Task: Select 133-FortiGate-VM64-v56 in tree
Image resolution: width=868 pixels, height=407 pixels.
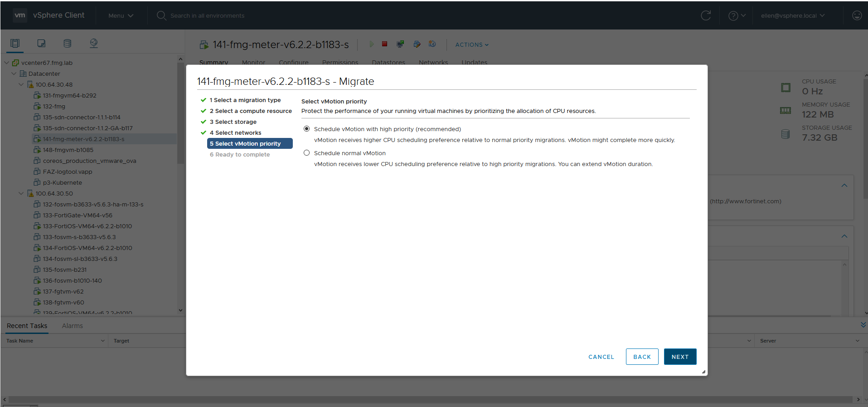Action: (x=78, y=215)
